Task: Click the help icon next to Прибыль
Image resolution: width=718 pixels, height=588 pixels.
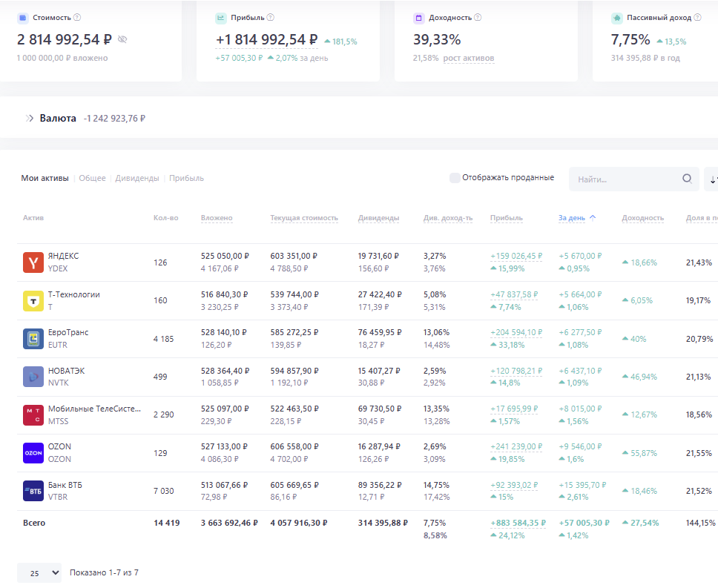Action: tap(271, 17)
